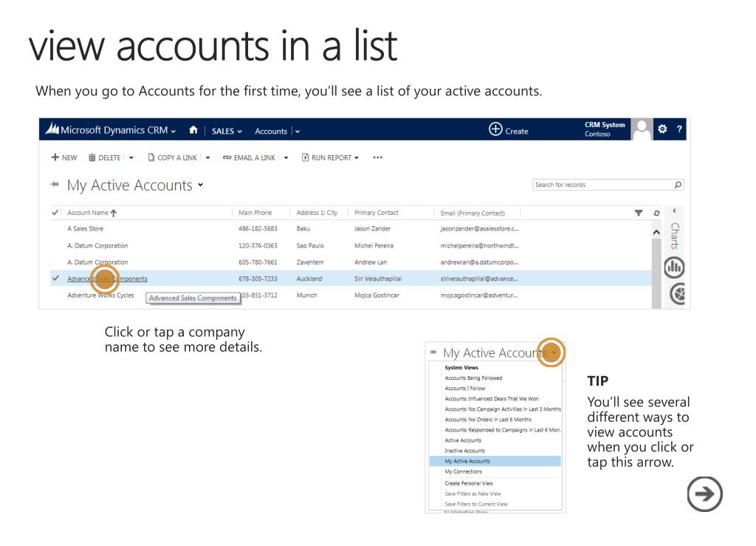Click the grid's vertical scrollbar track
The width and height of the screenshot is (756, 546).
click(656, 273)
